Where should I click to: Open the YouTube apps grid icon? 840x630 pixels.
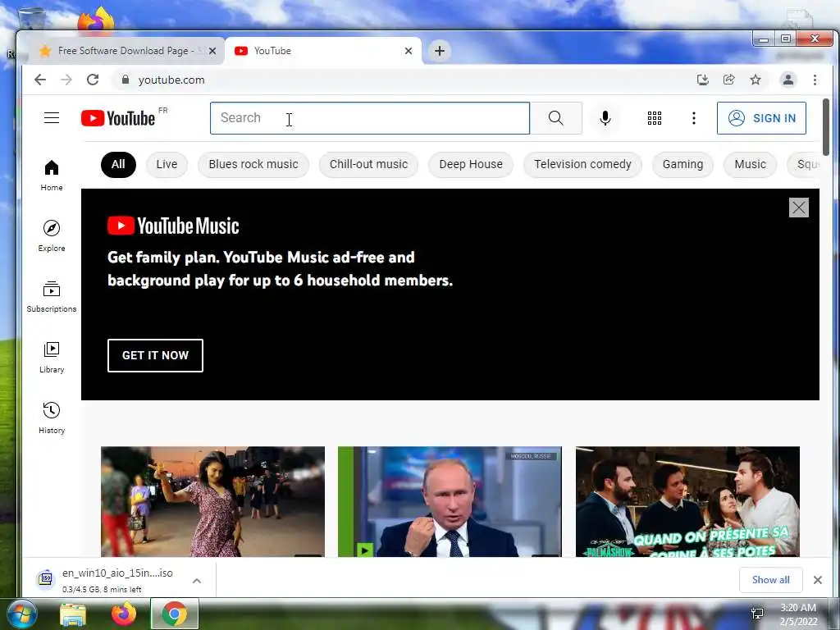(x=654, y=118)
